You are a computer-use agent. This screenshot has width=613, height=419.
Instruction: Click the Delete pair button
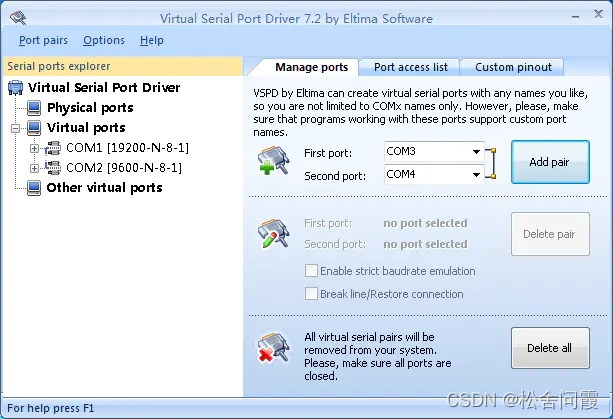click(550, 234)
